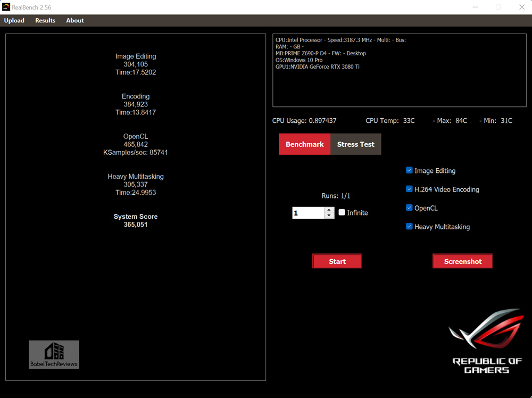Click the Runs: 1/1 label

[x=336, y=196]
